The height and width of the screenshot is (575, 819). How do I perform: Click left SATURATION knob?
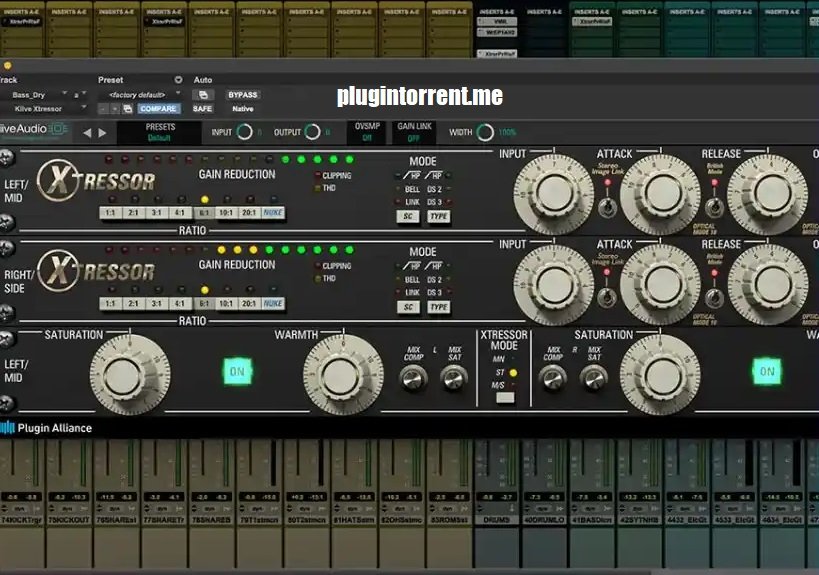[130, 375]
